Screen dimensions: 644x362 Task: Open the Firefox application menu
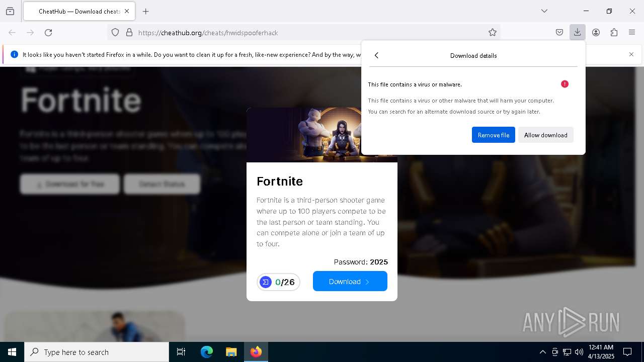pyautogui.click(x=632, y=32)
